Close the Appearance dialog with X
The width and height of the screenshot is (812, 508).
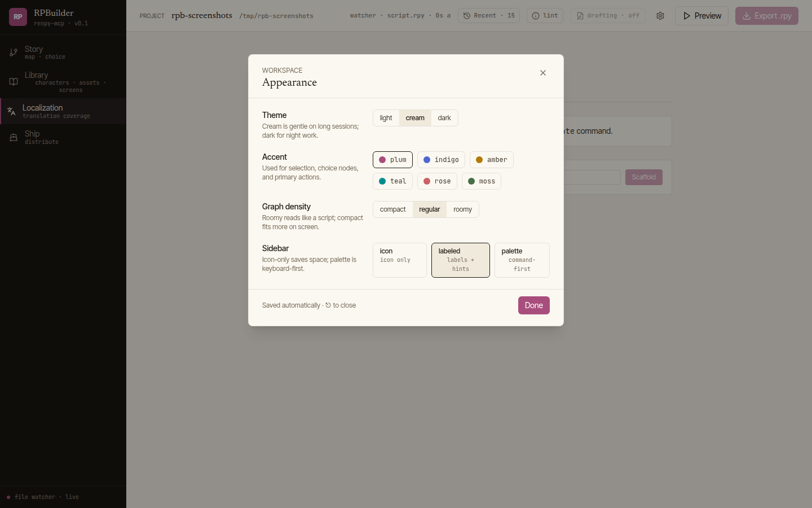543,73
